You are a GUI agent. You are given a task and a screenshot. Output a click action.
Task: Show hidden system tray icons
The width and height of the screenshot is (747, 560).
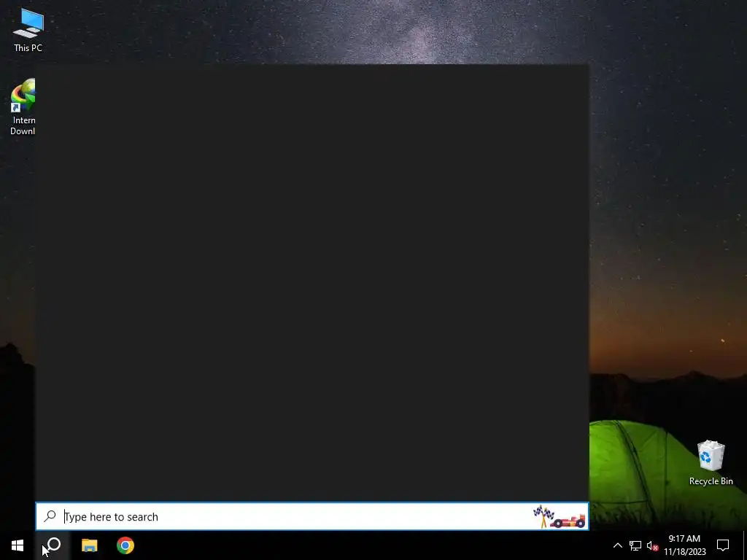(617, 545)
